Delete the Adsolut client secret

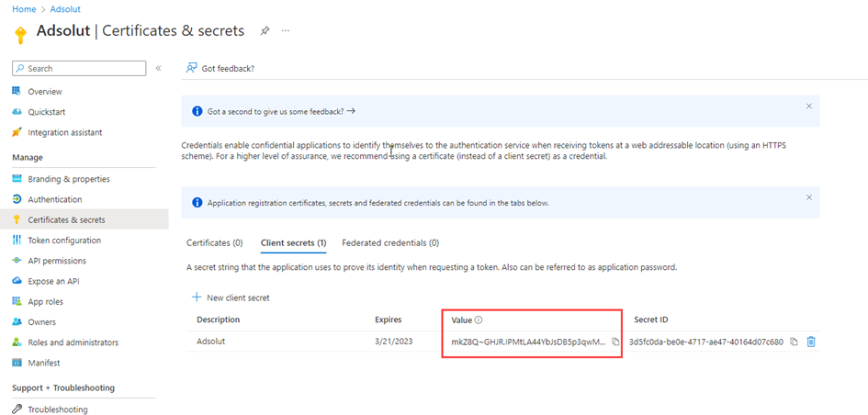coord(811,342)
